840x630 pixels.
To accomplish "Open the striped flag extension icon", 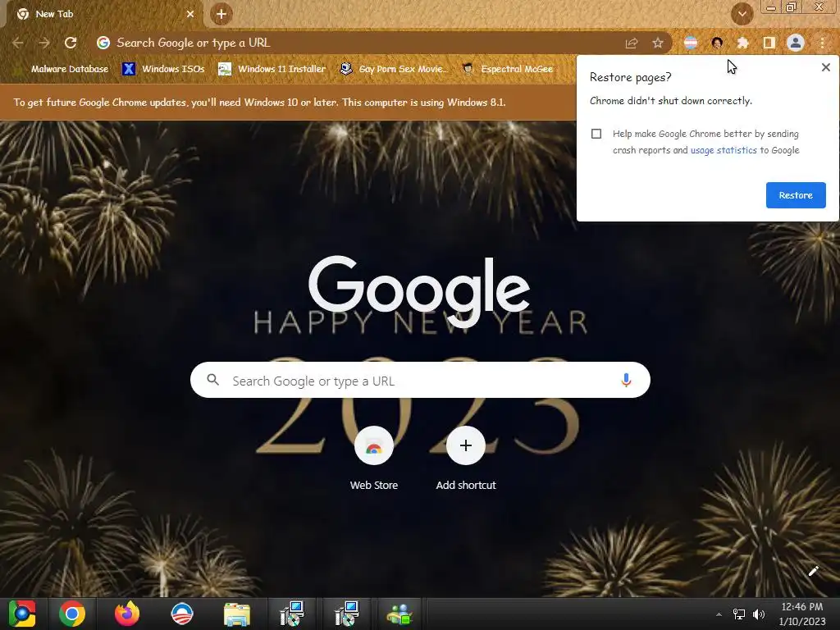I will pos(691,43).
